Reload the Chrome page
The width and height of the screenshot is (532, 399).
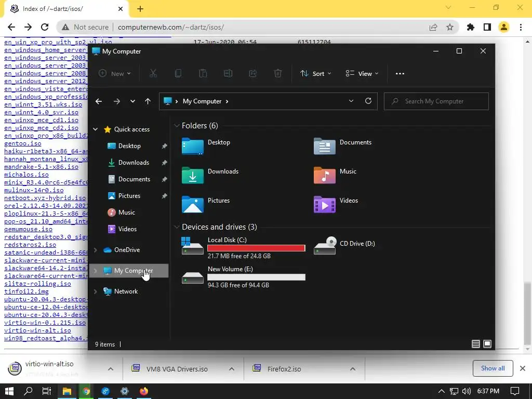point(45,27)
